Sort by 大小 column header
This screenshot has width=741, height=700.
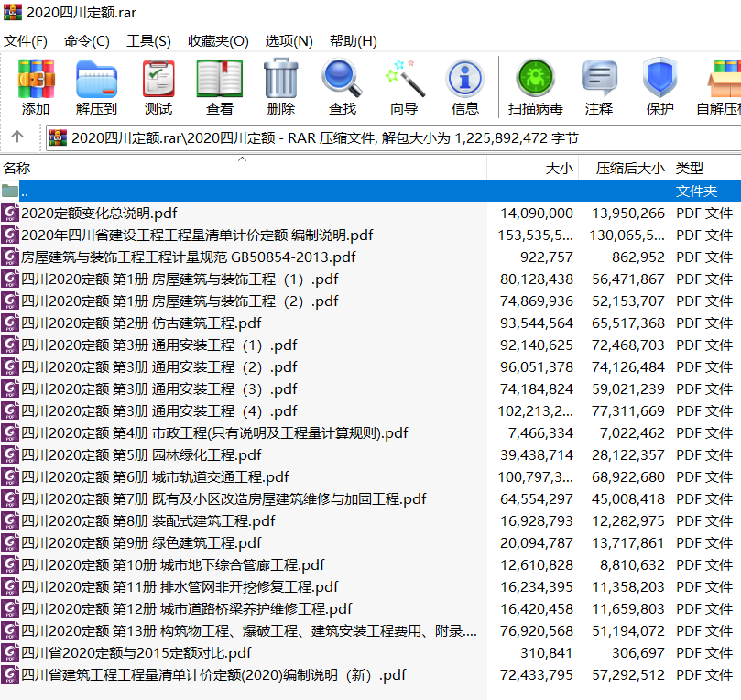coord(532,168)
